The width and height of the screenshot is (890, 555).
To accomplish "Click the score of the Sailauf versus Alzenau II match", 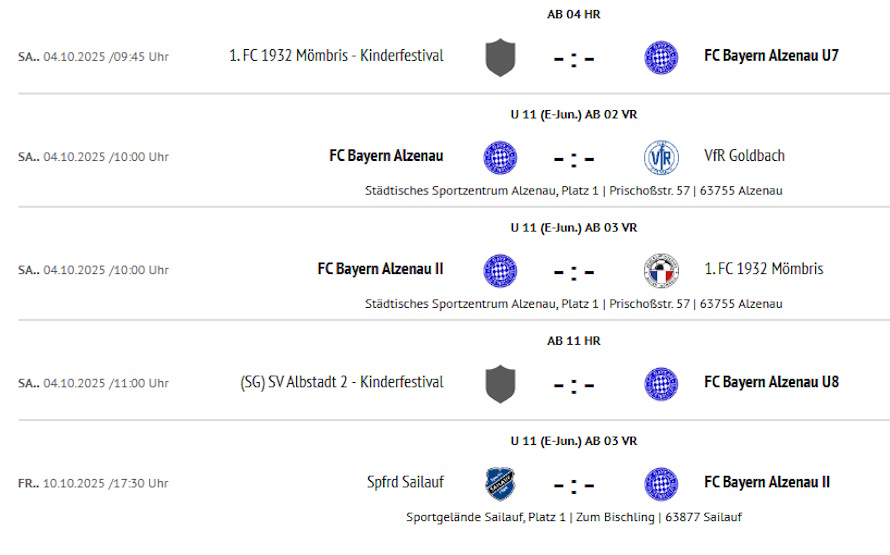I will (574, 485).
